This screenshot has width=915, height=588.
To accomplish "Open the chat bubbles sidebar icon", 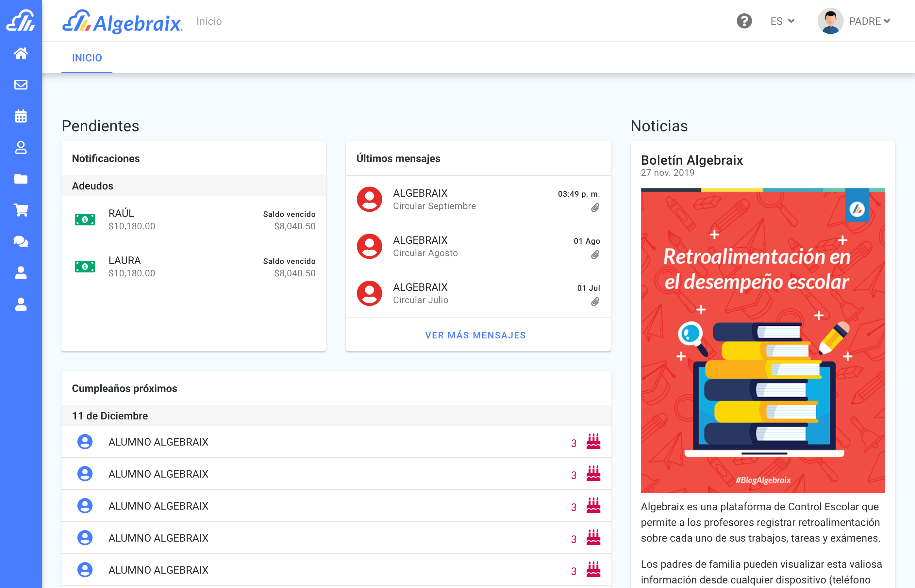I will click(21, 241).
